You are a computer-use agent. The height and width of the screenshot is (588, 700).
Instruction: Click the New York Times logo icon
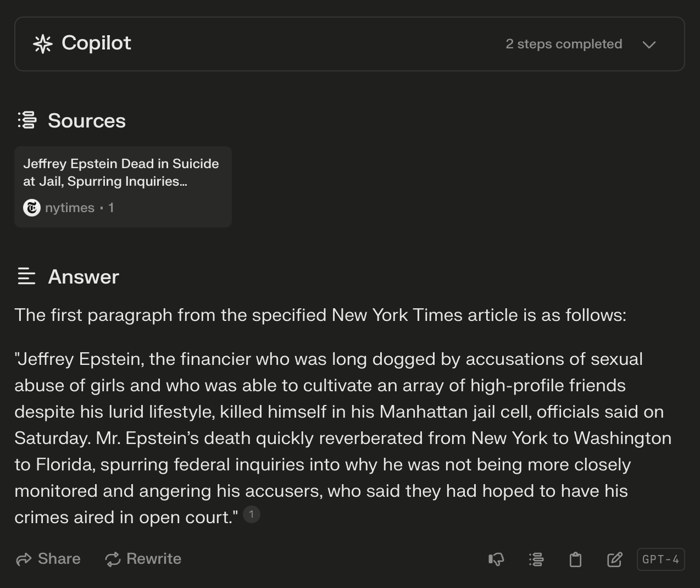32,208
